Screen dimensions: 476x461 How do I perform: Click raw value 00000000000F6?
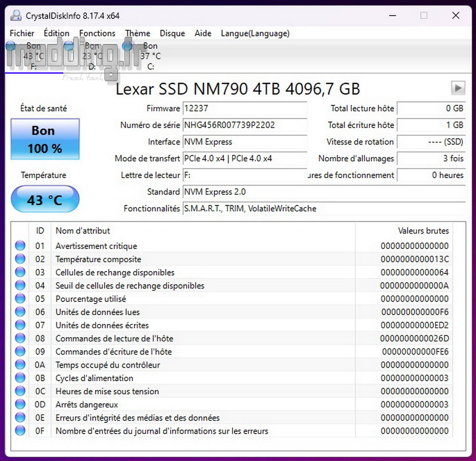pos(415,312)
